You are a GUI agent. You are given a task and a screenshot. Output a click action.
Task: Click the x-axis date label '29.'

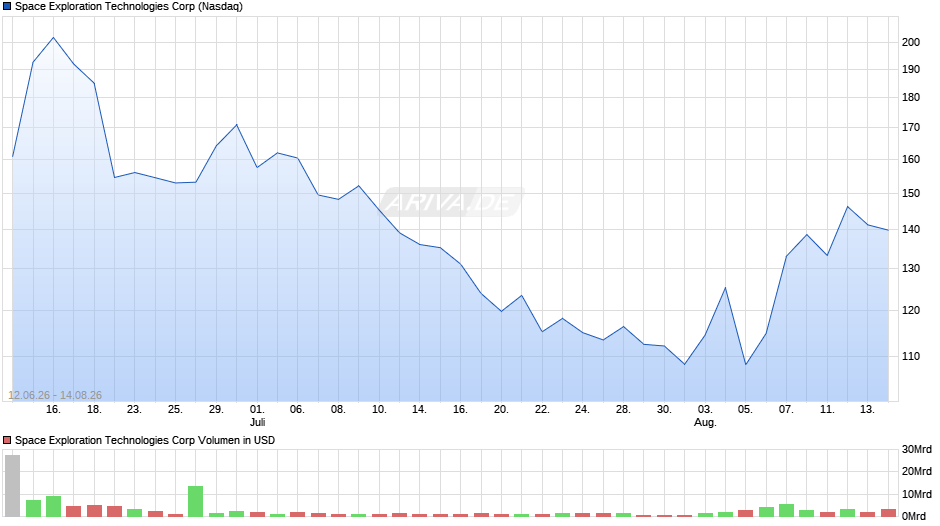pos(216,409)
